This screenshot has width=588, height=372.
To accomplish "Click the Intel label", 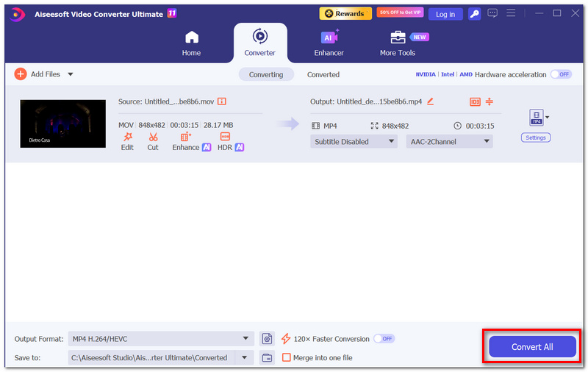I will tap(448, 74).
